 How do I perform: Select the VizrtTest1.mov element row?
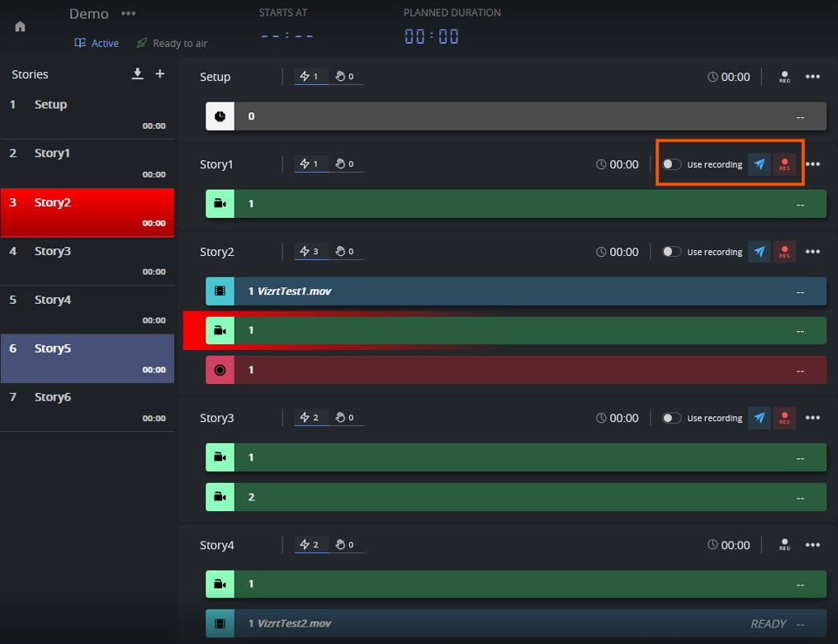pos(516,291)
